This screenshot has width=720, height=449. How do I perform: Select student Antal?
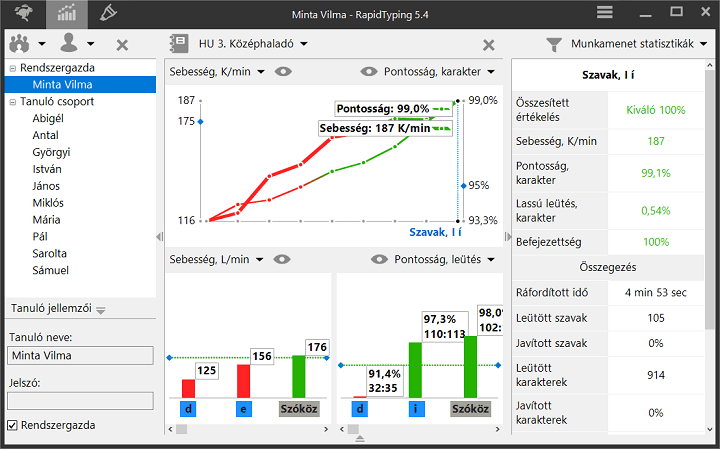coord(45,135)
